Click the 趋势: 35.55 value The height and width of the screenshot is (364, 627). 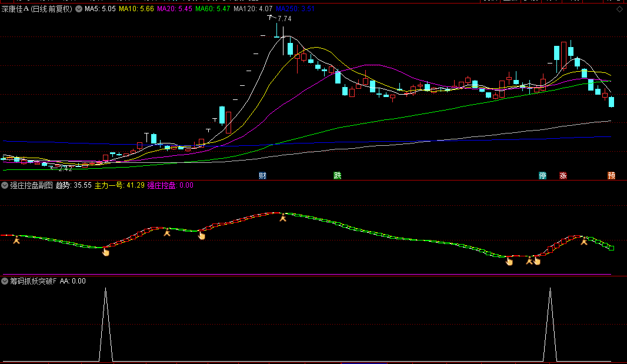click(74, 185)
